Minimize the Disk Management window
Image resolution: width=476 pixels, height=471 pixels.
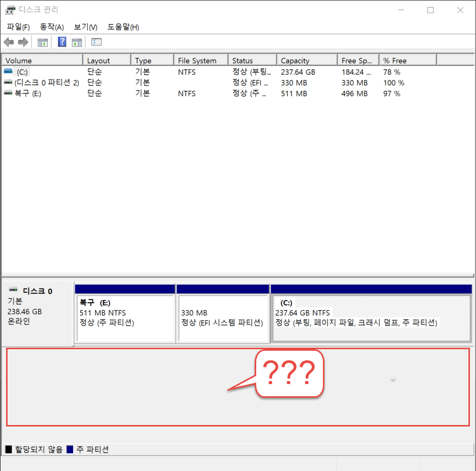coord(401,10)
